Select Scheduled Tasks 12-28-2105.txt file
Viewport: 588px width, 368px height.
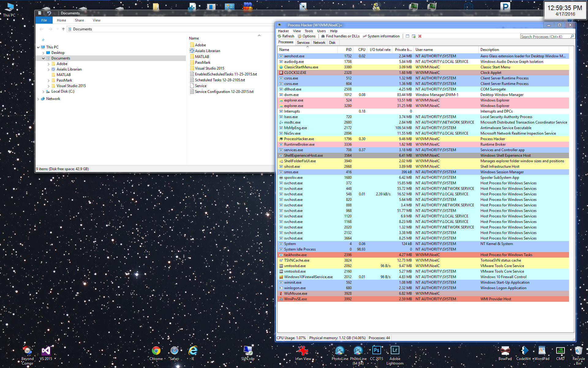[x=217, y=80]
